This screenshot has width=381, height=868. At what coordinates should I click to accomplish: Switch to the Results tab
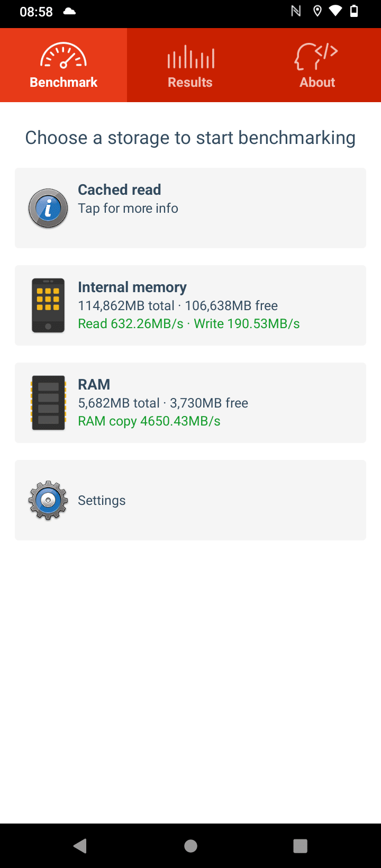click(190, 65)
